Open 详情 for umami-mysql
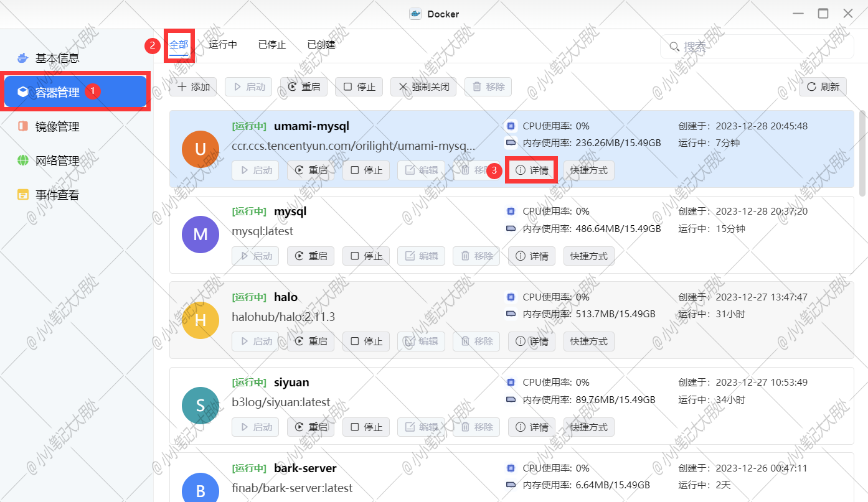 (532, 170)
